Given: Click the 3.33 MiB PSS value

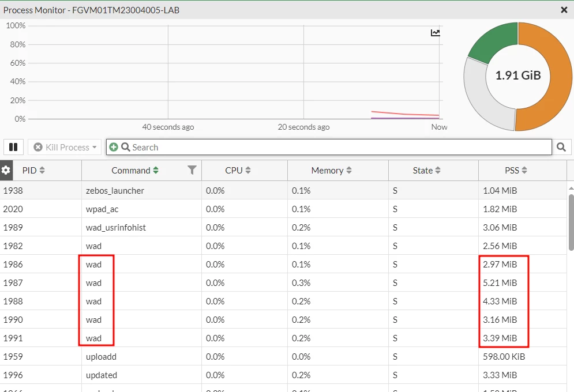Looking at the screenshot, I should coord(500,375).
